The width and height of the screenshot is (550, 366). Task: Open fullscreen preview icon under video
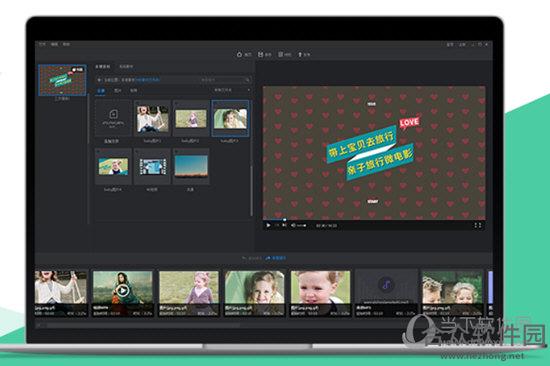(x=477, y=225)
